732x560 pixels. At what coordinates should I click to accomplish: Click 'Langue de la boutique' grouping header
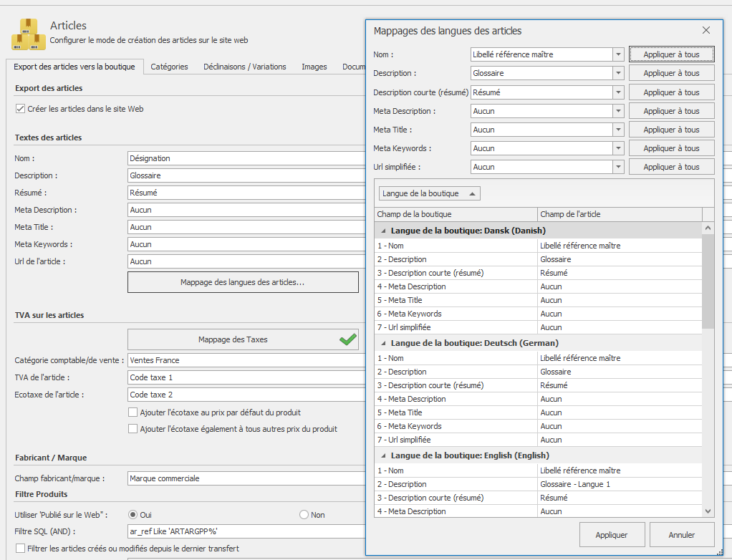[429, 193]
